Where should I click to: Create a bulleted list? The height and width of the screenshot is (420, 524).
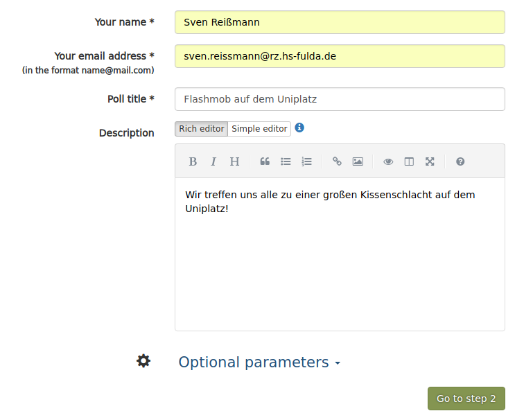pos(286,161)
